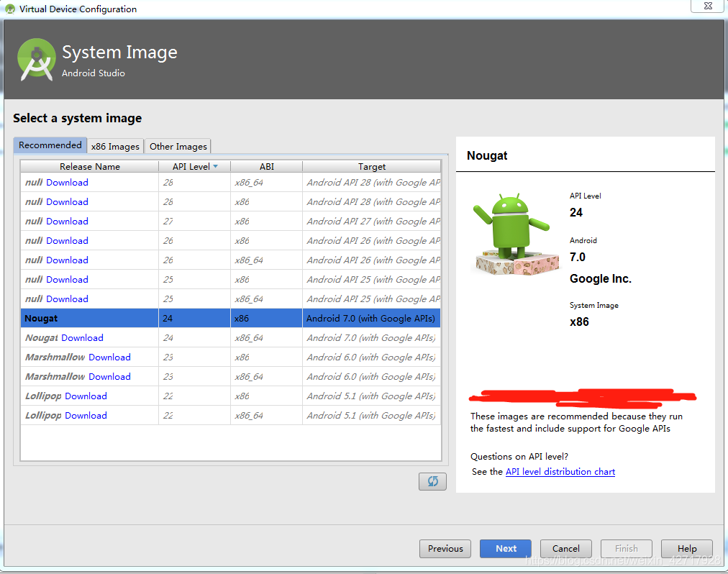The height and width of the screenshot is (574, 728).
Task: Click the 'Nougat' heading in details panel
Action: (487, 155)
